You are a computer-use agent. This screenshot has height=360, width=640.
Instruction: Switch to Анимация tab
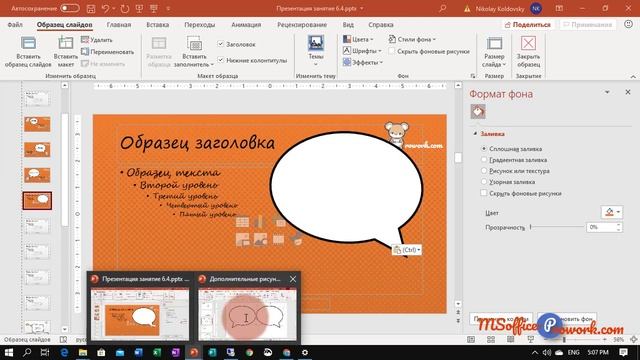coord(246,24)
